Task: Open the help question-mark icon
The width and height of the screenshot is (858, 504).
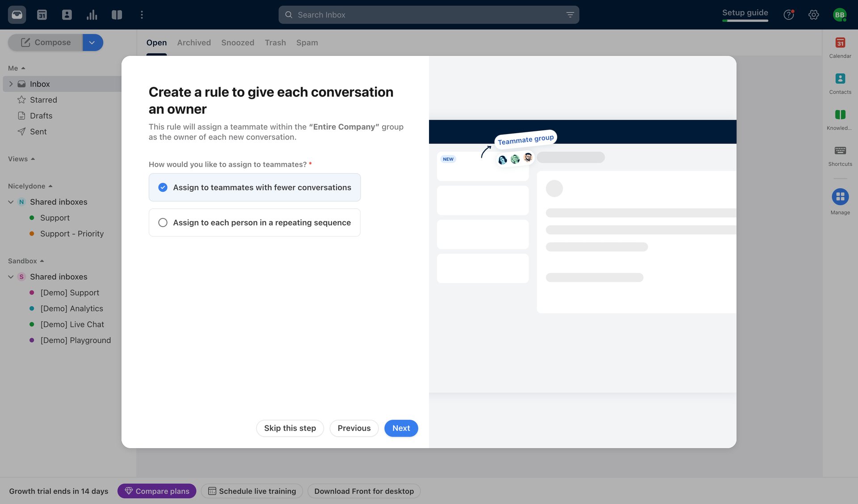Action: click(x=789, y=15)
